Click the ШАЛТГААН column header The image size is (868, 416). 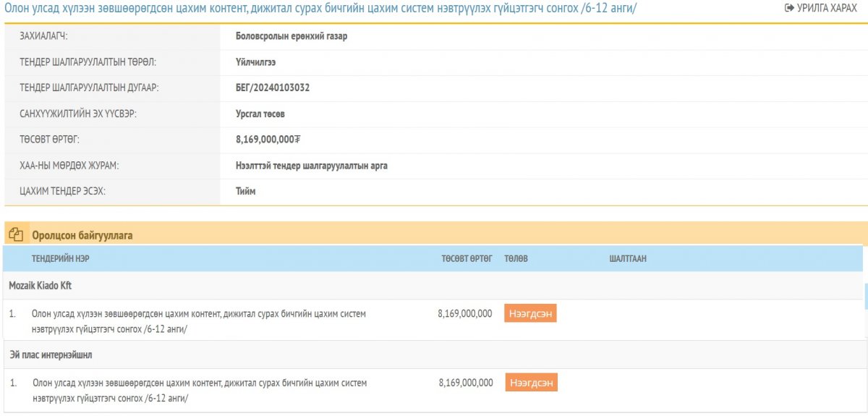pos(628,258)
